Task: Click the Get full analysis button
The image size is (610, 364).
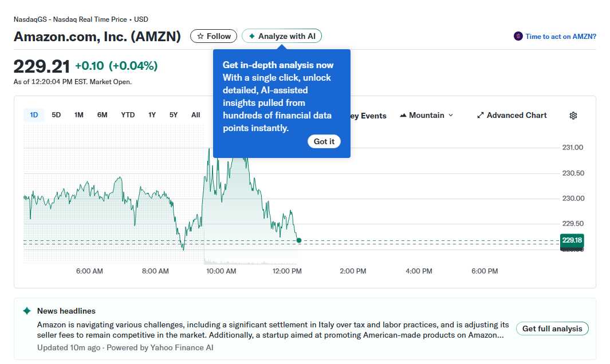Action: click(552, 329)
